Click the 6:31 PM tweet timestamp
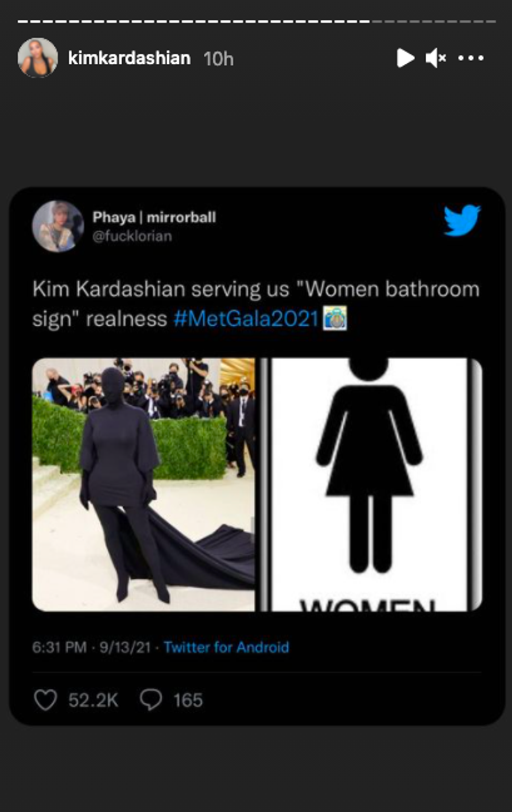This screenshot has width=512, height=812. pos(59,647)
